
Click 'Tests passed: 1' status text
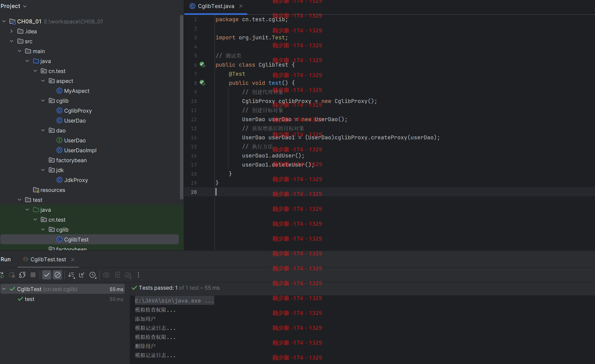pos(158,288)
